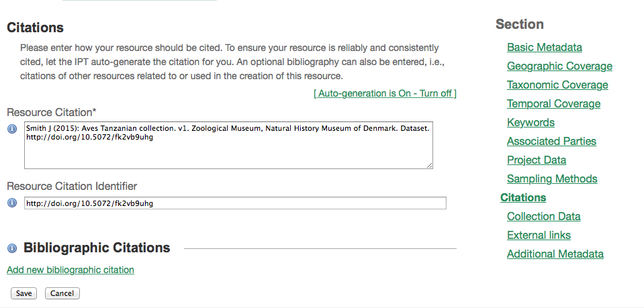Go to Geographic Coverage section

tap(559, 66)
